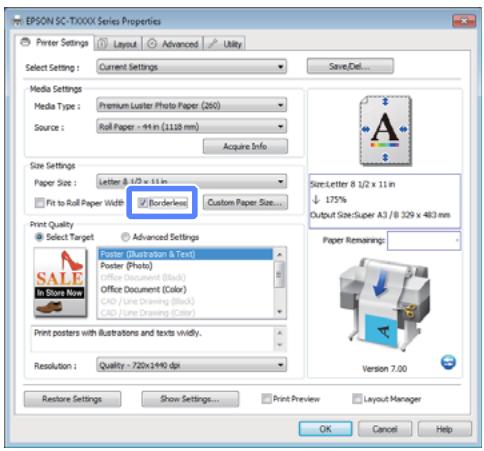Open the Printer Settings tab
The height and width of the screenshot is (451, 484).
click(x=55, y=43)
